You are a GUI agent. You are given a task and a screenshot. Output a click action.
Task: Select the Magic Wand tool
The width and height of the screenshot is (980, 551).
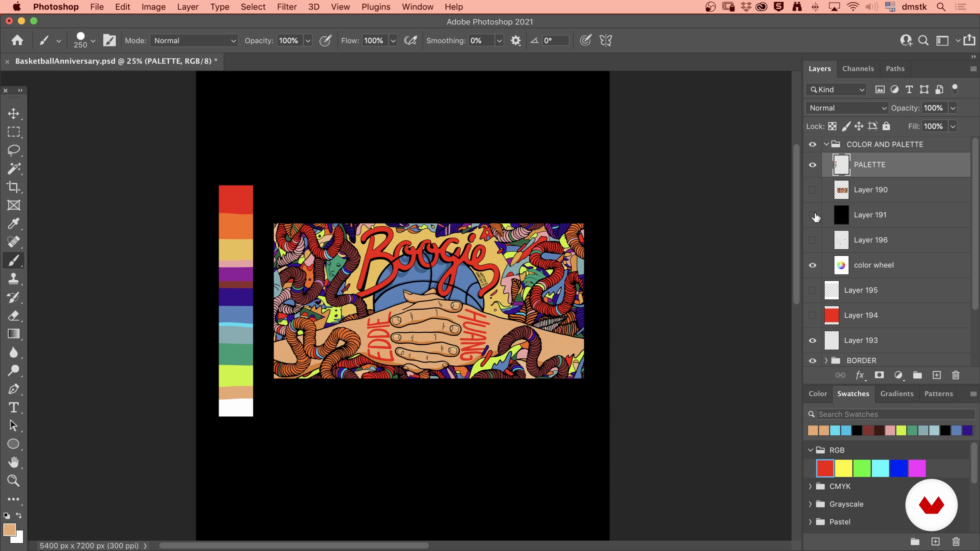[x=14, y=168]
